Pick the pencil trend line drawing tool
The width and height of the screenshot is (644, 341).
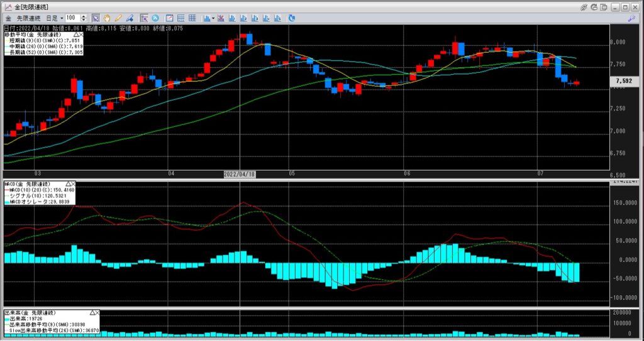pos(118,18)
